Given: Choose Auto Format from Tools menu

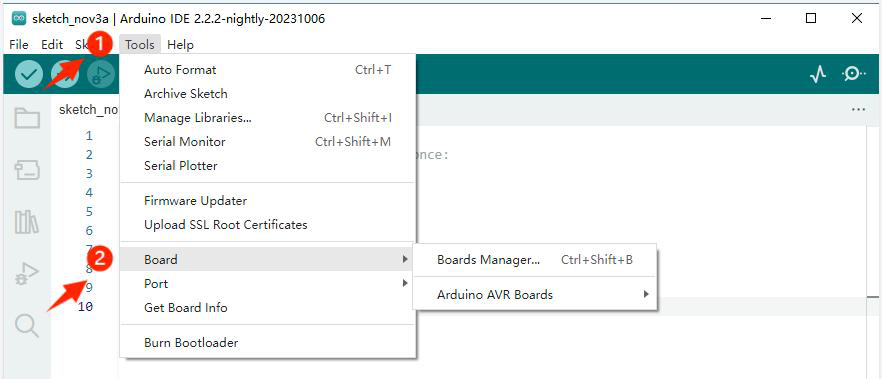Looking at the screenshot, I should pos(268,70).
